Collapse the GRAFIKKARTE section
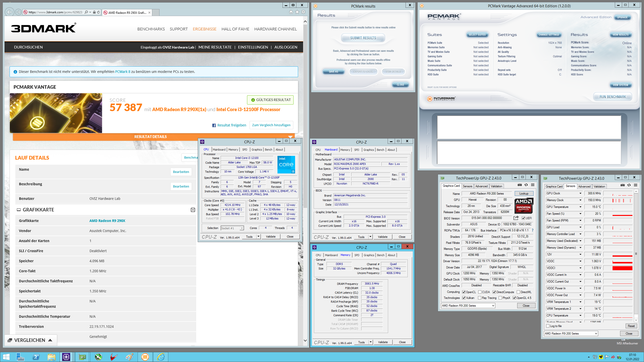Screen dimensions: 644x362 pos(193,210)
